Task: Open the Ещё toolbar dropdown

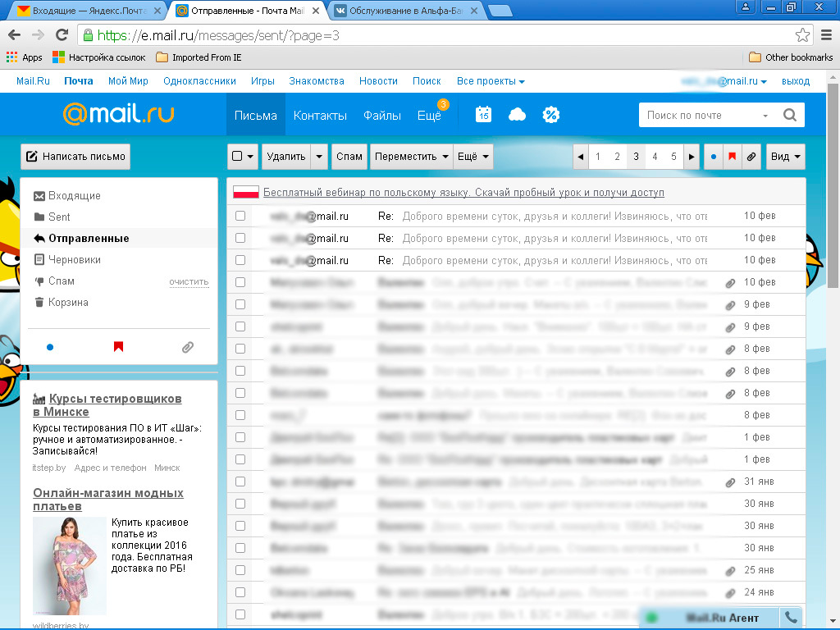Action: tap(473, 157)
